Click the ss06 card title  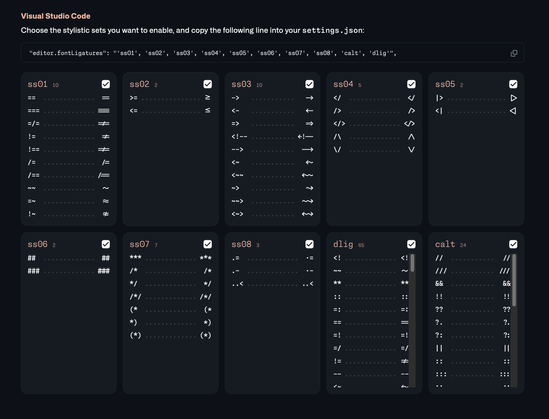(x=37, y=244)
